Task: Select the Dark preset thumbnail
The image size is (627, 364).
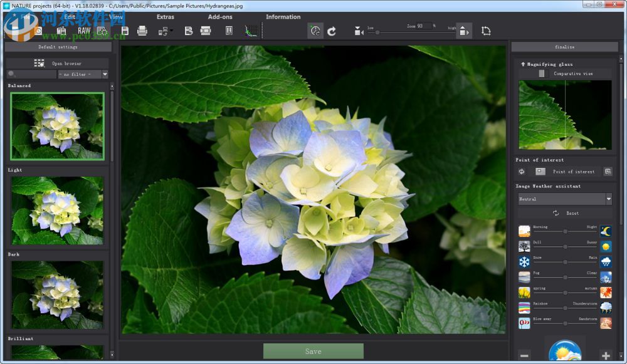Action: pos(57,295)
